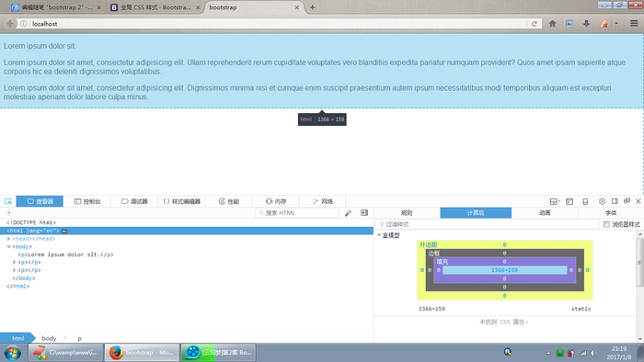This screenshot has height=362, width=644.
Task: Open the frame selector icon in devtools toolbar
Action: click(555, 201)
